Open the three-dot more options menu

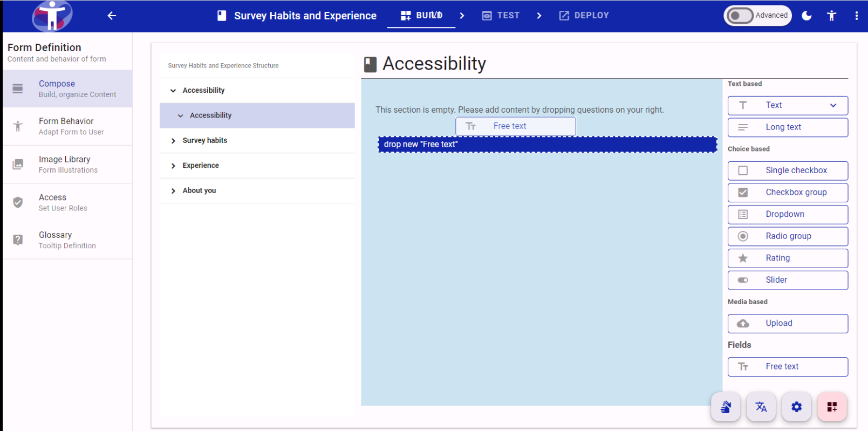pyautogui.click(x=856, y=16)
